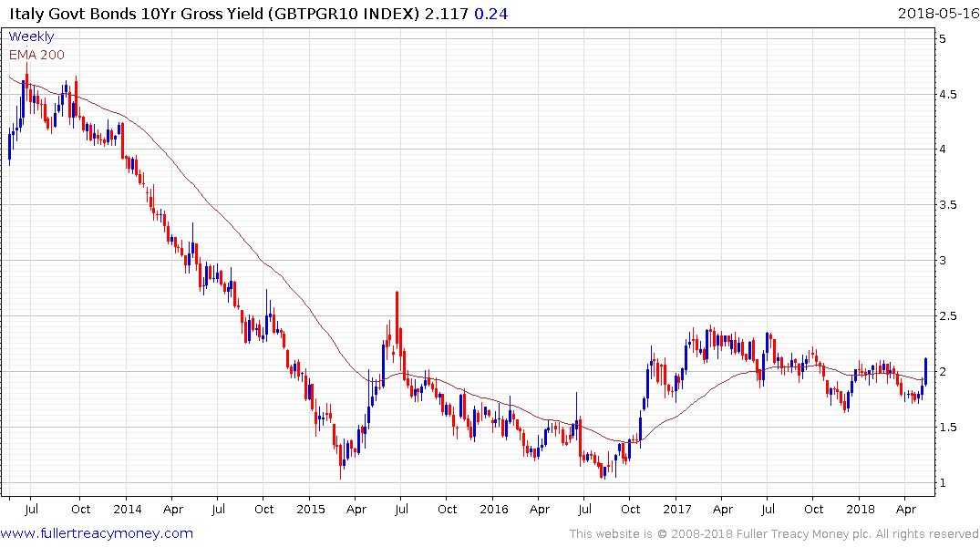This screenshot has width=980, height=547.
Task: Click the copyright notice text
Action: coord(774,534)
